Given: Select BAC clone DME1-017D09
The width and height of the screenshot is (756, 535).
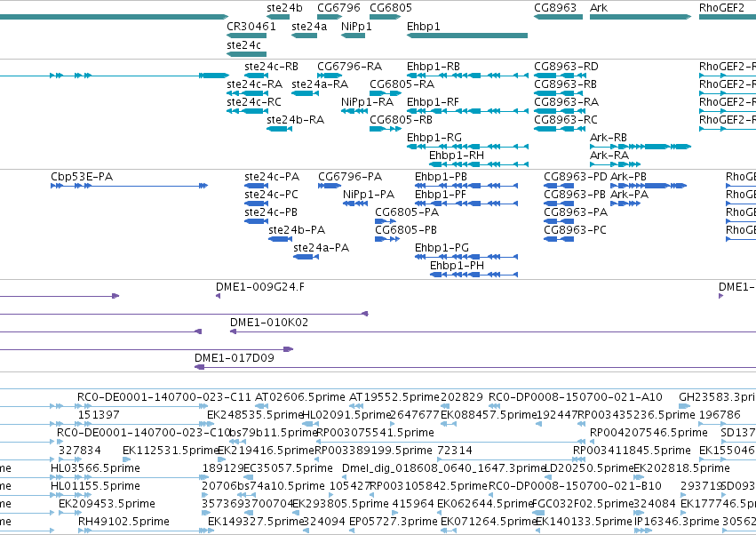Looking at the screenshot, I should tap(235, 358).
